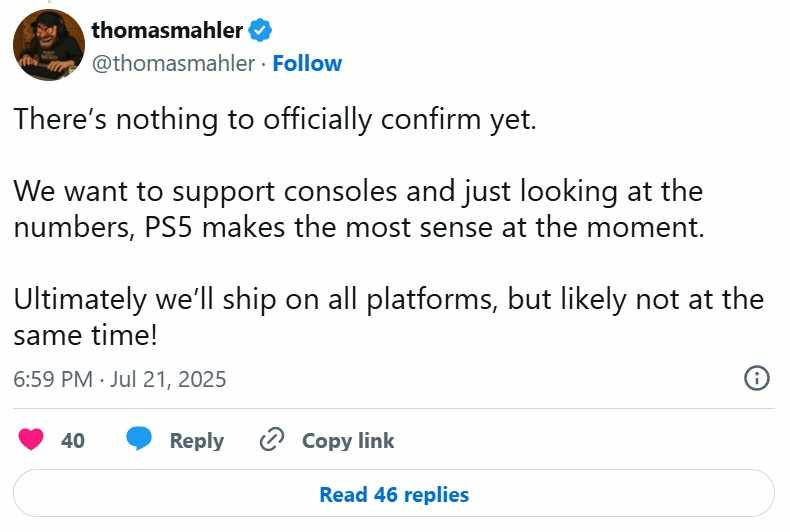Click the Jul 21, 2025 date

pyautogui.click(x=169, y=379)
